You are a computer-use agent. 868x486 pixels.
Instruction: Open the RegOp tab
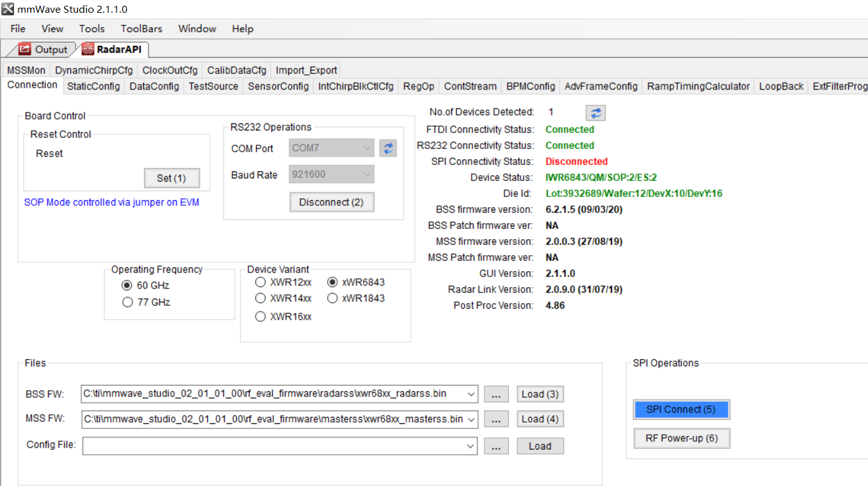click(x=419, y=86)
